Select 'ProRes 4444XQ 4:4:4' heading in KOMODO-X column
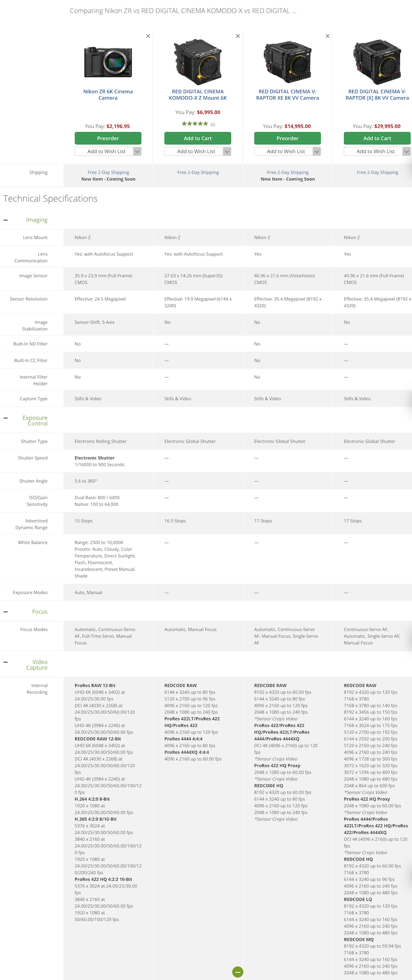Screen dimensions: 412x980 pyautogui.click(x=187, y=752)
